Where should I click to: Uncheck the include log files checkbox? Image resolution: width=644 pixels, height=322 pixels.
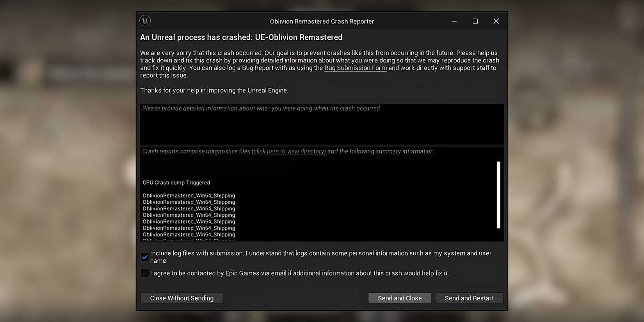point(144,257)
